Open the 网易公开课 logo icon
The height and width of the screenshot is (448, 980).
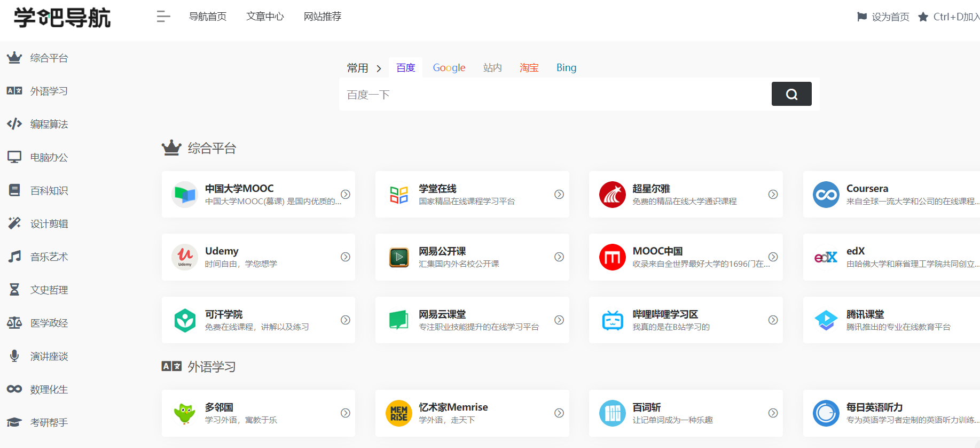pyautogui.click(x=399, y=257)
